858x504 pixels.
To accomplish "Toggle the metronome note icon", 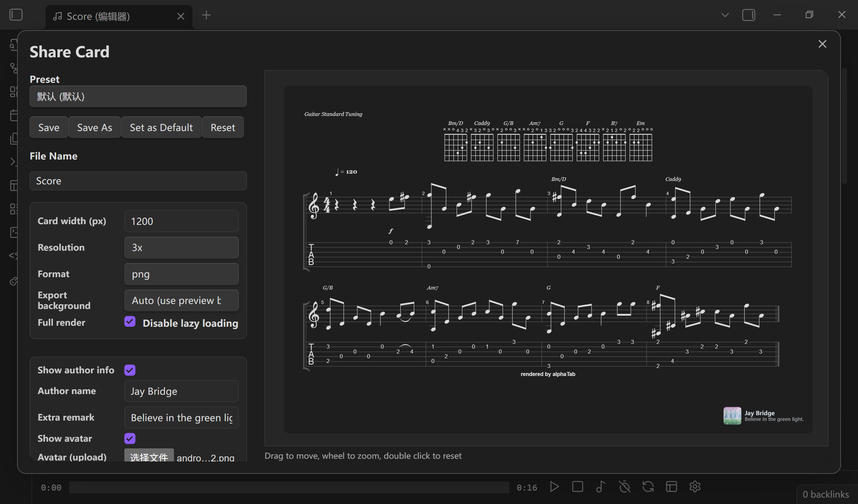I will [x=601, y=487].
